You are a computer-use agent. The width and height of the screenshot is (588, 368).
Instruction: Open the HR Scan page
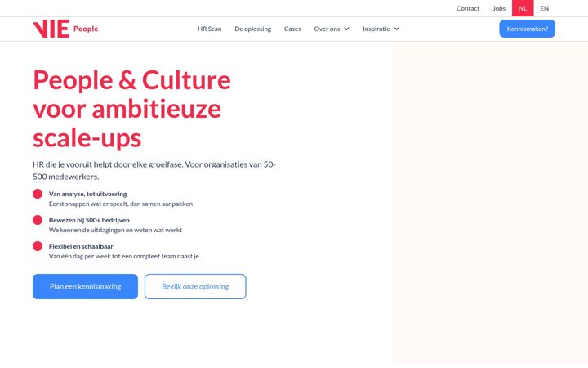210,29
